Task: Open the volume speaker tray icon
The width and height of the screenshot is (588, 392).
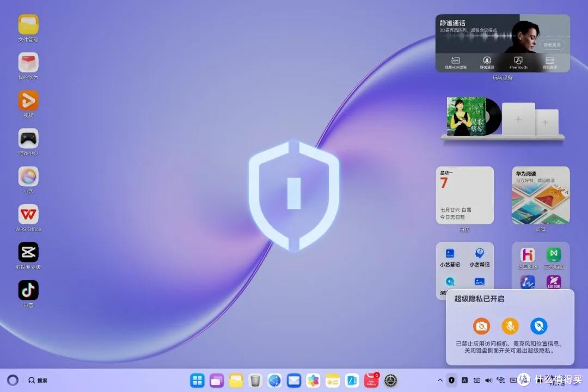Action: pos(488,381)
